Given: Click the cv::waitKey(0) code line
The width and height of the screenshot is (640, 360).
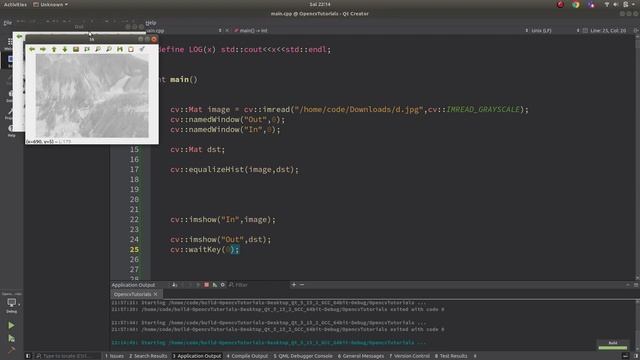Looking at the screenshot, I should 204,249.
